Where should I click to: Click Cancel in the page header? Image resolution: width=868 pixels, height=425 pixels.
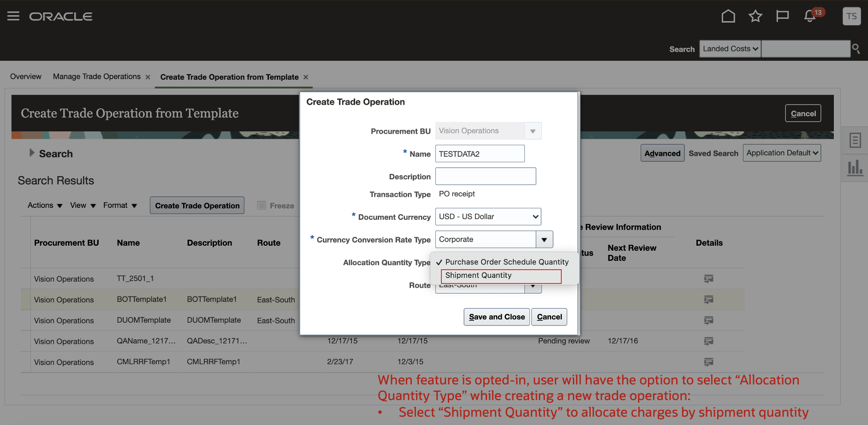tap(803, 113)
